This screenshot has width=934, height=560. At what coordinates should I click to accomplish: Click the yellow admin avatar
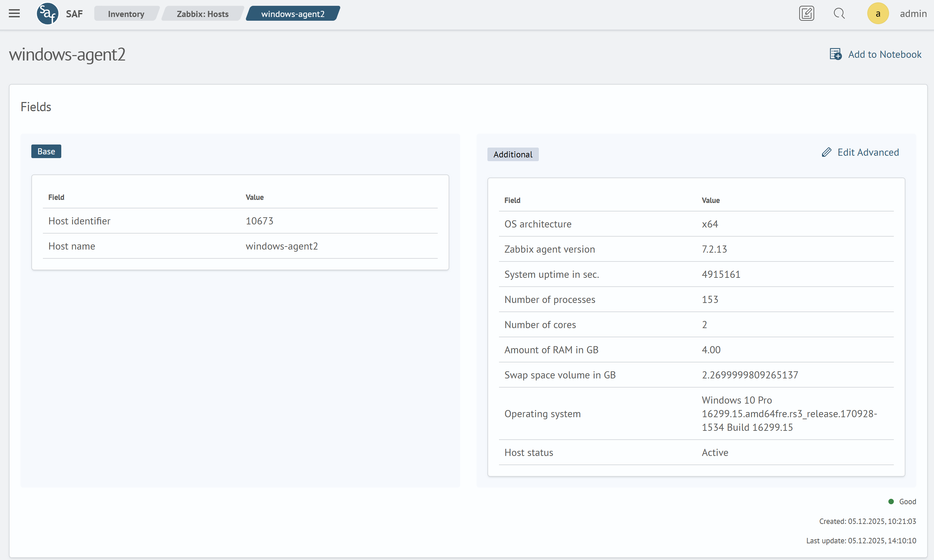tap(878, 14)
